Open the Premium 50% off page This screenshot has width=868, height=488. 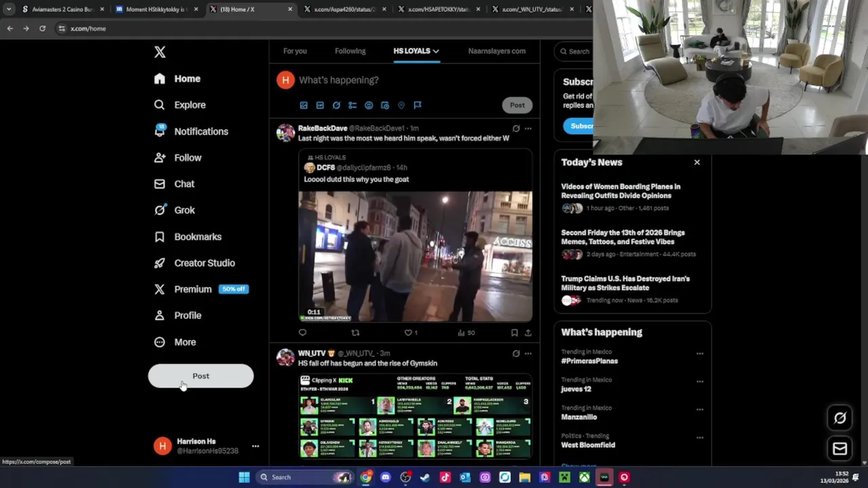[201, 289]
